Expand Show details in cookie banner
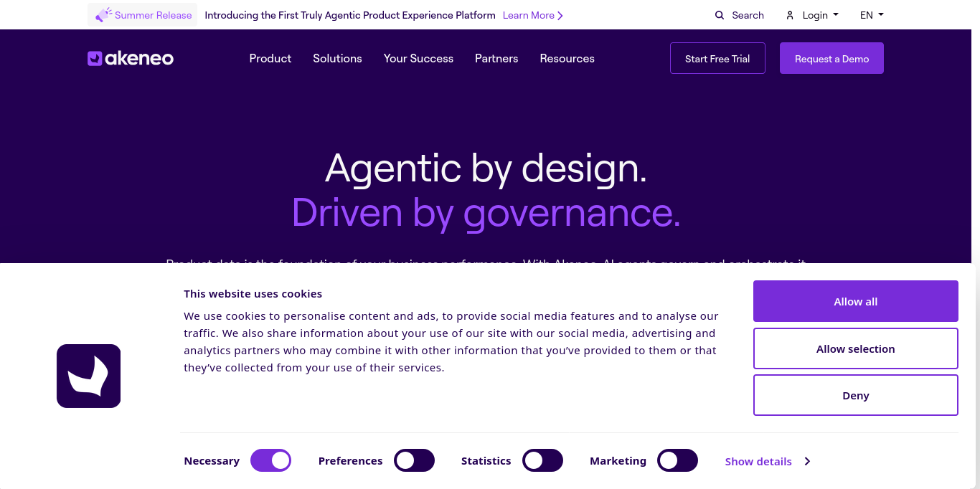The height and width of the screenshot is (489, 980). pos(768,462)
